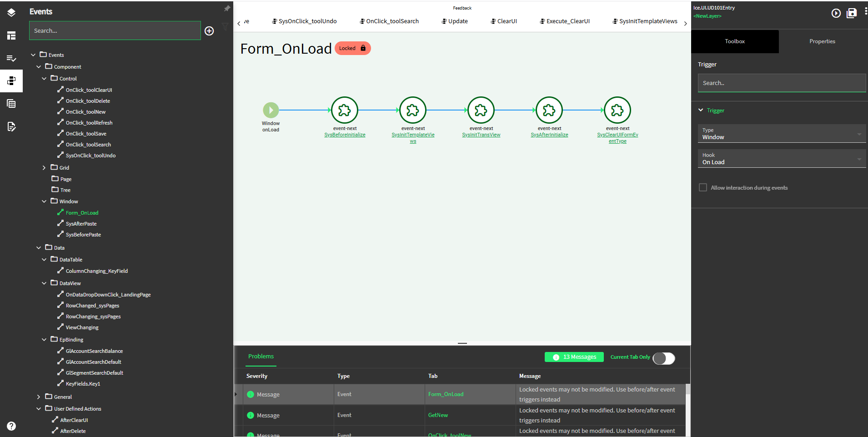Select the Window onLoad start node
Screen dimensions: 868x437
point(271,110)
